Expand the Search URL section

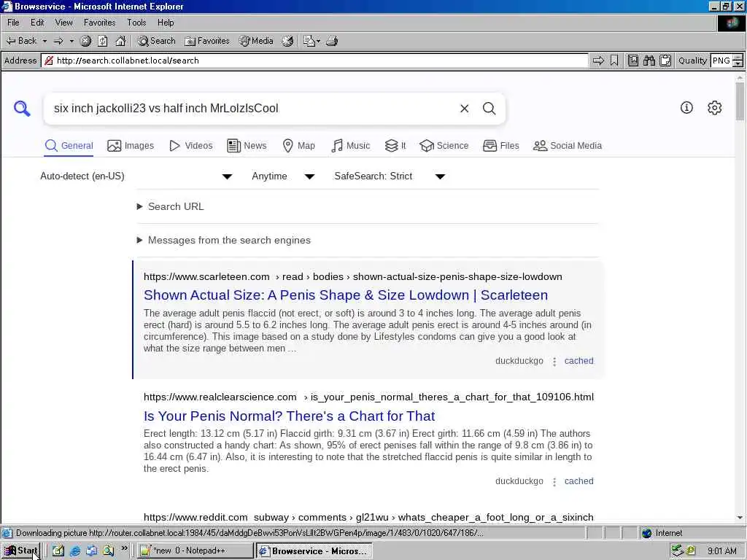(171, 206)
